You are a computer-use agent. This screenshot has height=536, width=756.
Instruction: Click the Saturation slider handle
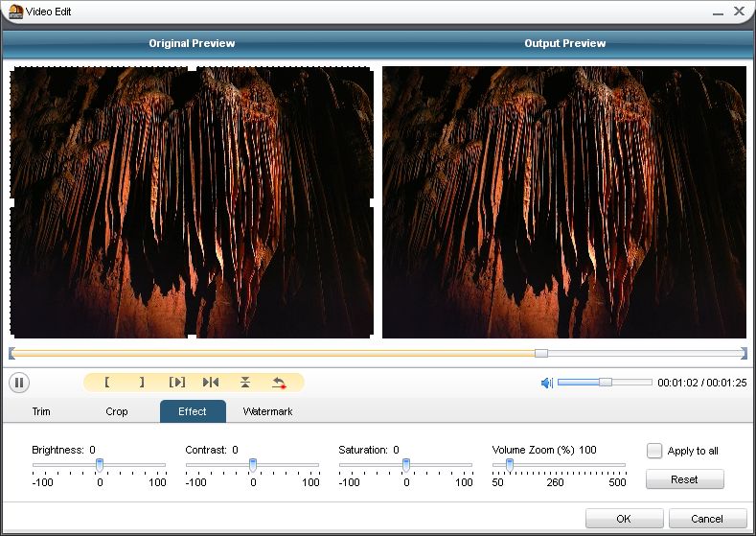point(406,465)
